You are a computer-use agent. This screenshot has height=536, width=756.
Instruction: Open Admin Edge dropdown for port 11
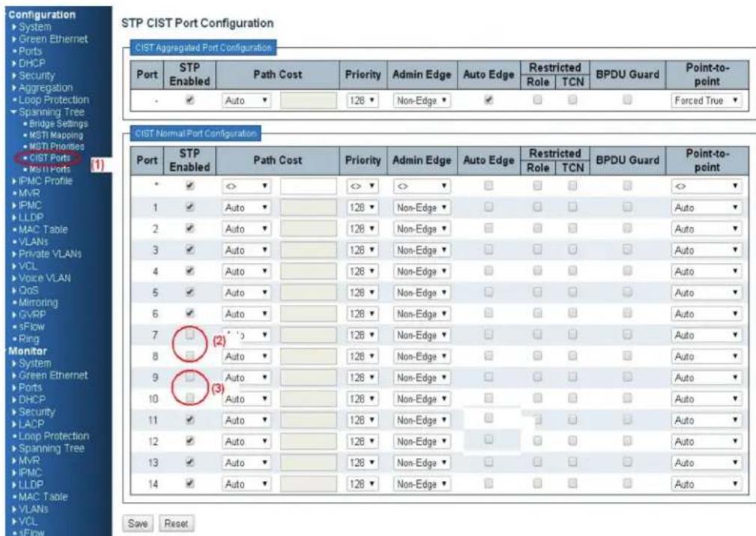422,421
